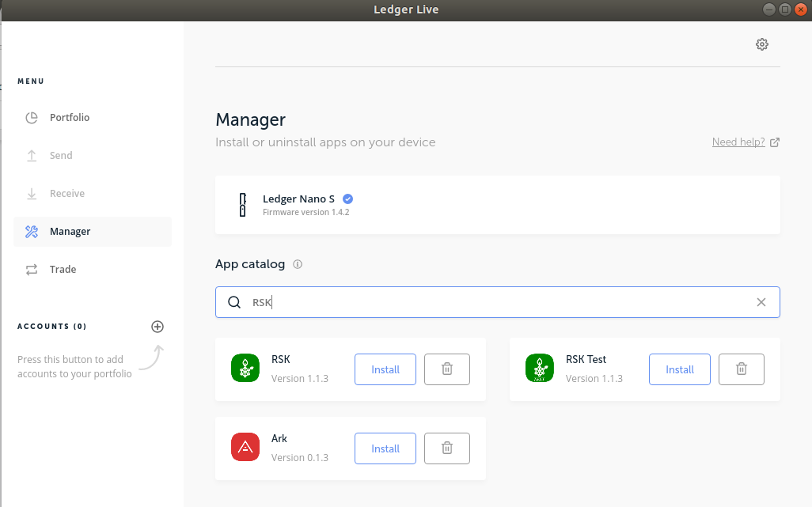Uninstall RSK with trash button
812x507 pixels.
tap(447, 369)
